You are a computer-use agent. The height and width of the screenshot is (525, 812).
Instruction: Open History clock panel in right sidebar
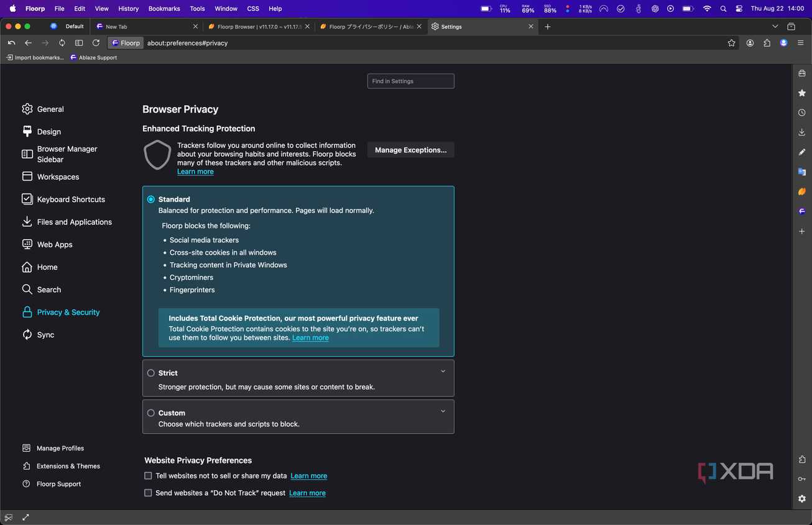pos(802,113)
